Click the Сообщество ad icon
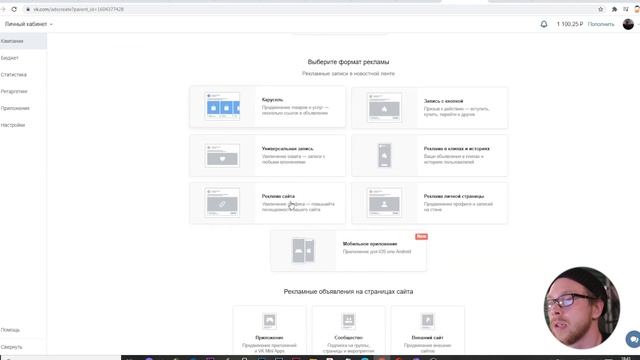The image size is (640, 360). point(348,321)
